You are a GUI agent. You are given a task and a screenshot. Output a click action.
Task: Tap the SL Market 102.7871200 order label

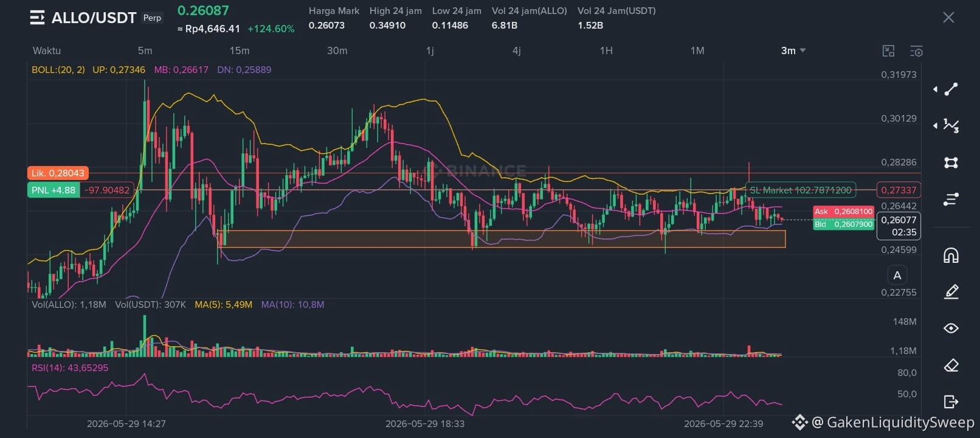pyautogui.click(x=801, y=190)
